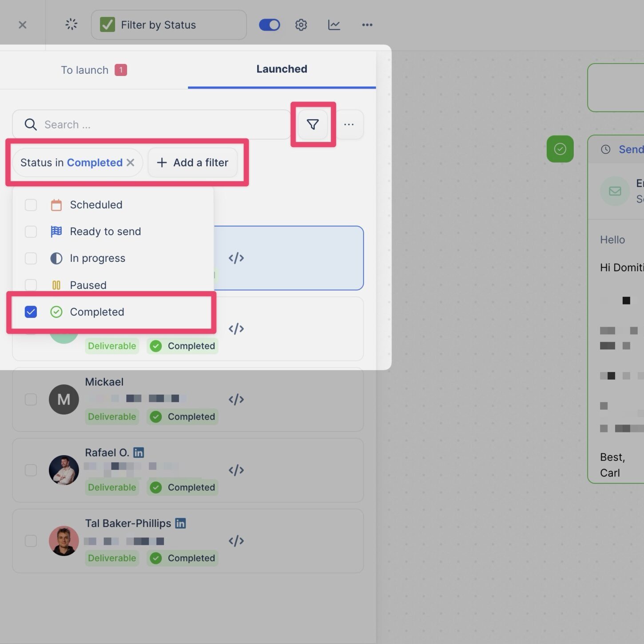
Task: Select the checkbox on Mickael's row
Action: (31, 399)
